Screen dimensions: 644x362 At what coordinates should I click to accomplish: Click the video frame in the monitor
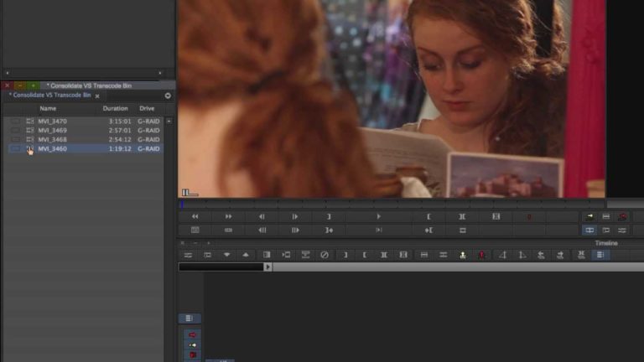[392, 99]
